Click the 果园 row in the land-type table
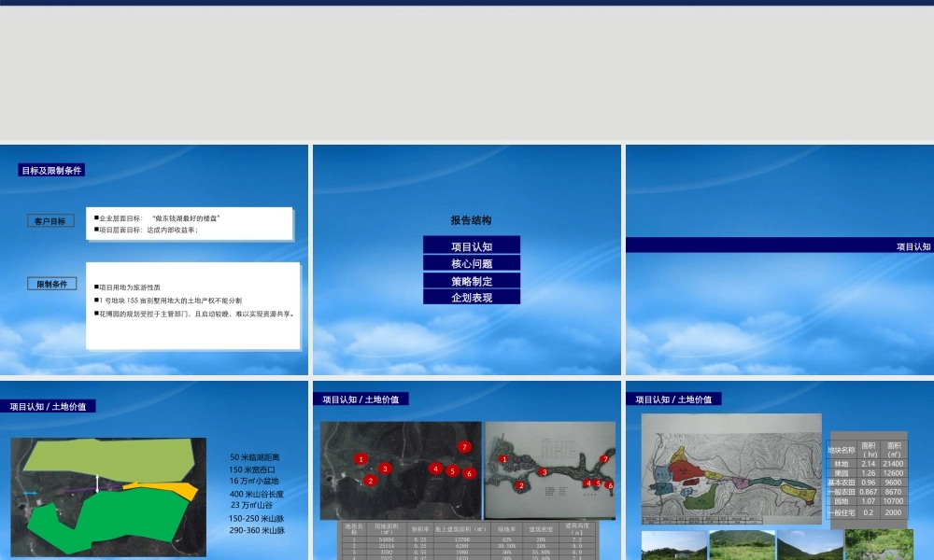 pyautogui.click(x=868, y=473)
